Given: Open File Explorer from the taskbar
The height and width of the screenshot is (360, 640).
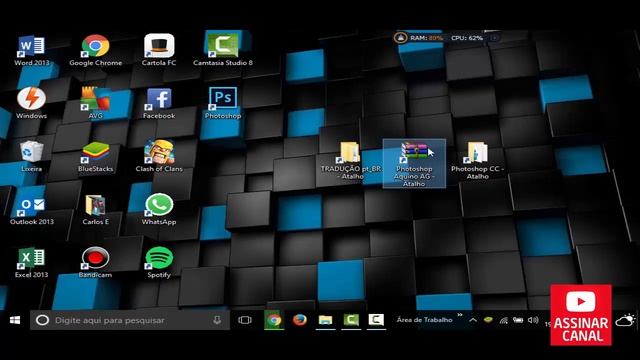Looking at the screenshot, I should click(x=325, y=320).
